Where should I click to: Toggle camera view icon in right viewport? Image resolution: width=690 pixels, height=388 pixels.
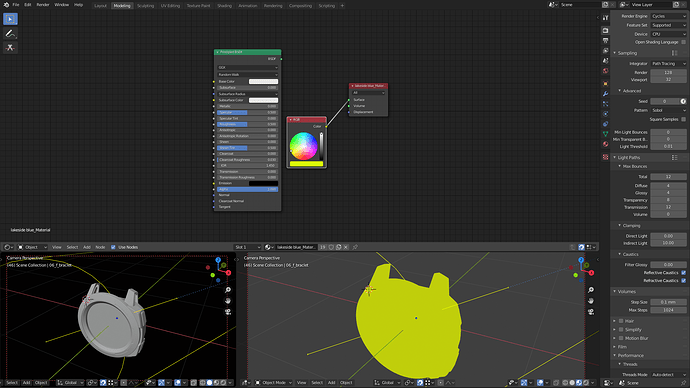[x=591, y=312]
